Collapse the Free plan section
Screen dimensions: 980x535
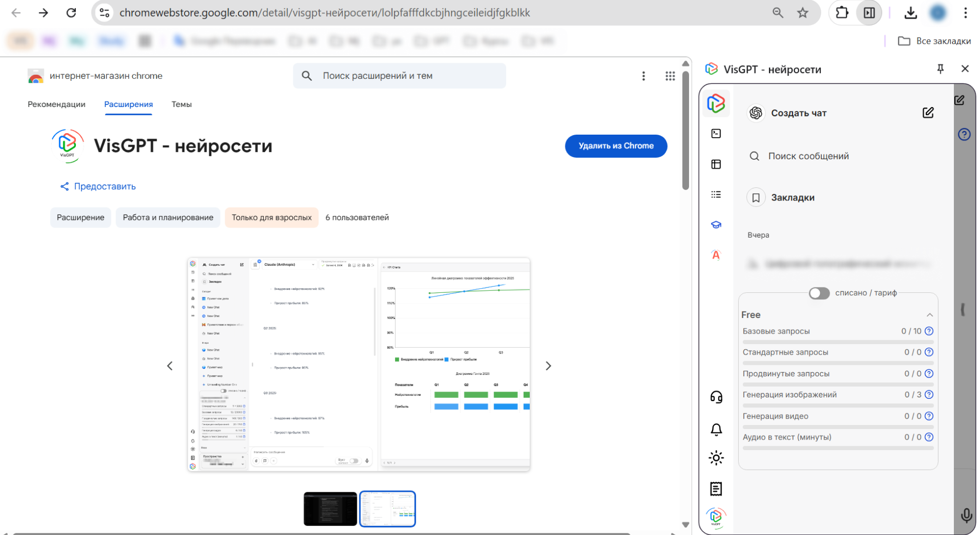[x=930, y=315]
